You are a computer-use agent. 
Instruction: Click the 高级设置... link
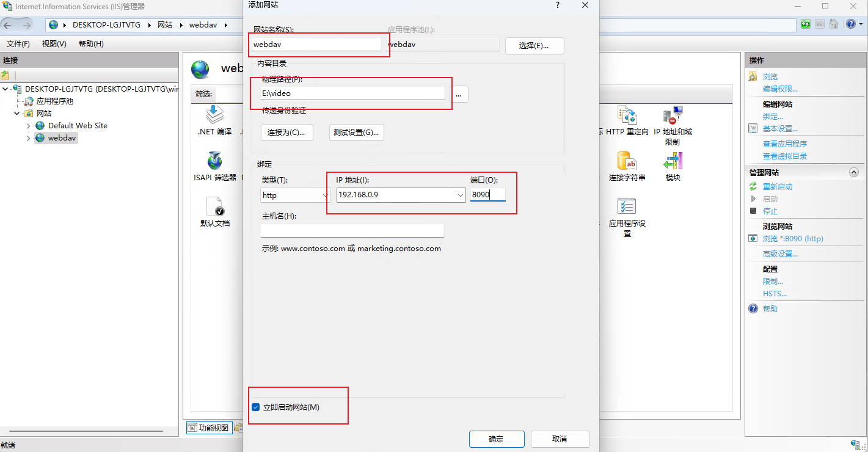click(779, 254)
